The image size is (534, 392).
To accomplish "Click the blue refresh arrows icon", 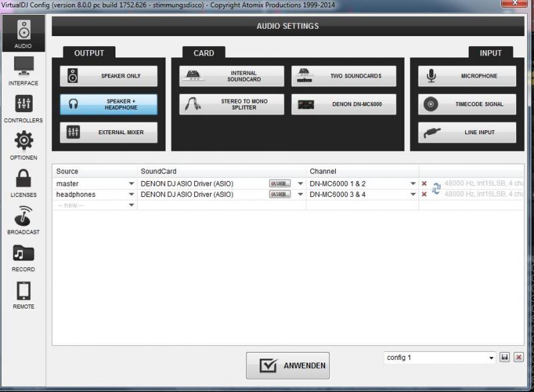I will 437,188.
